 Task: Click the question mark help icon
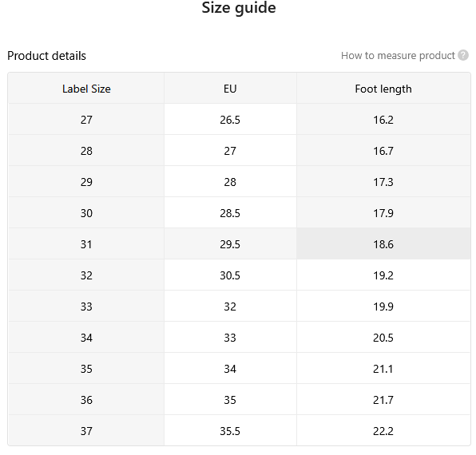463,55
